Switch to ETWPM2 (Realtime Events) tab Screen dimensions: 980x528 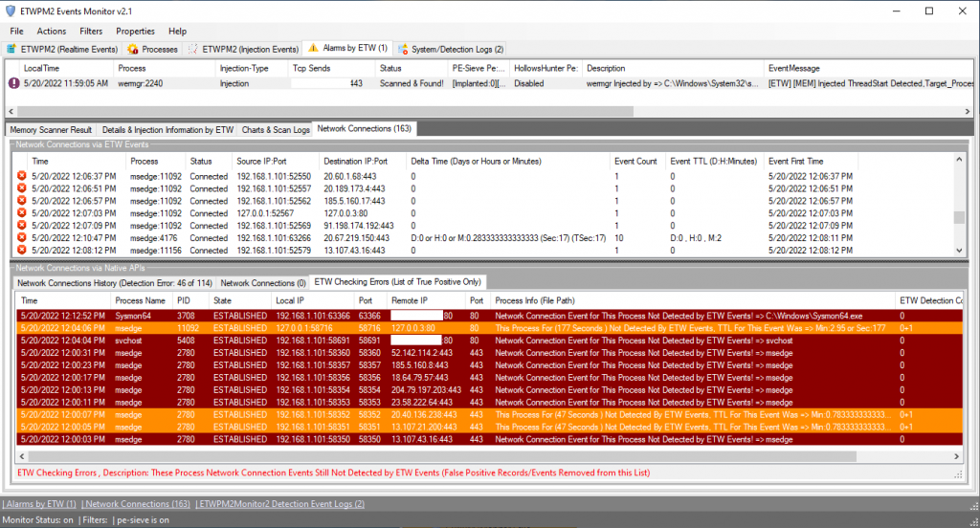pyautogui.click(x=62, y=49)
